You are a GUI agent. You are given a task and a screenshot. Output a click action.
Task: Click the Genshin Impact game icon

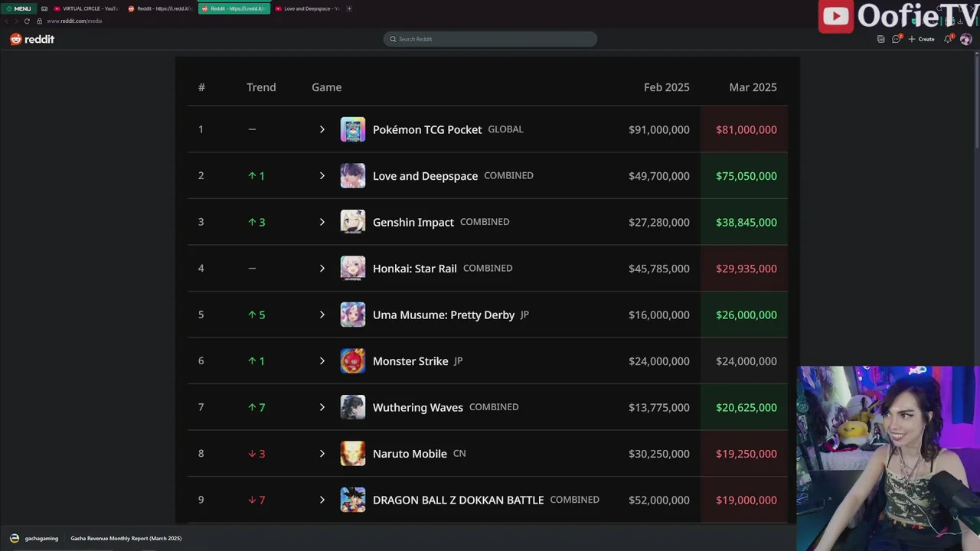(x=353, y=222)
